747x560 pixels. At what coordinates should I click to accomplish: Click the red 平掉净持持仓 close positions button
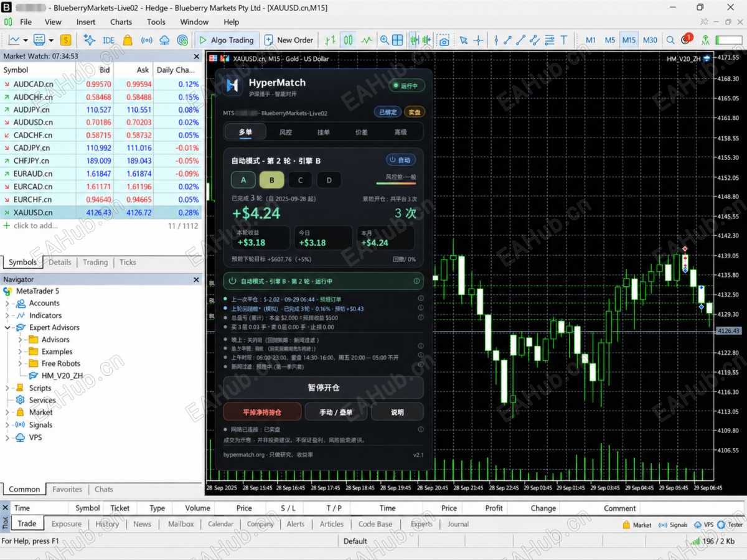click(262, 412)
